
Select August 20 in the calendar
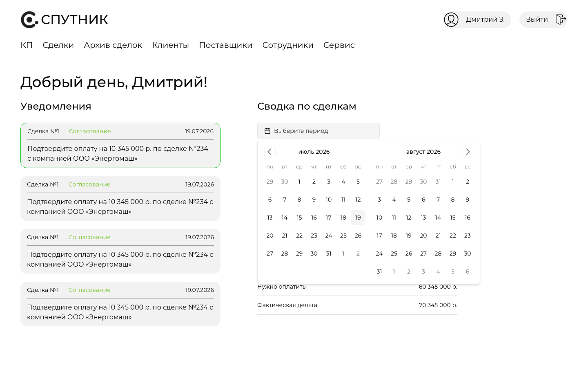(x=423, y=236)
